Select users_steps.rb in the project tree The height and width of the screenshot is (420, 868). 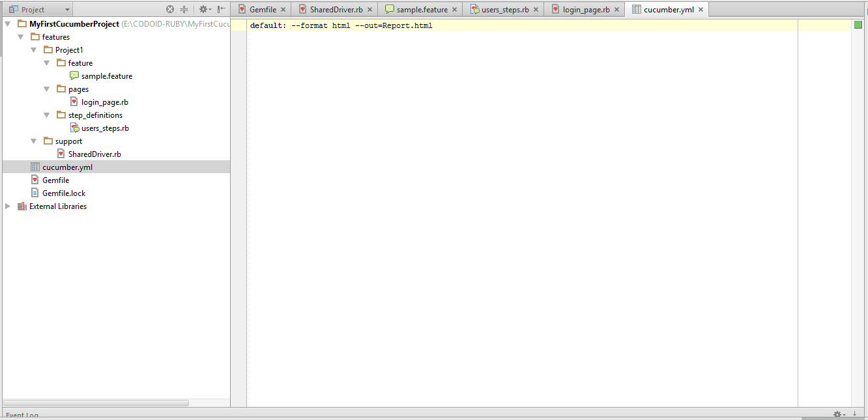(x=105, y=128)
